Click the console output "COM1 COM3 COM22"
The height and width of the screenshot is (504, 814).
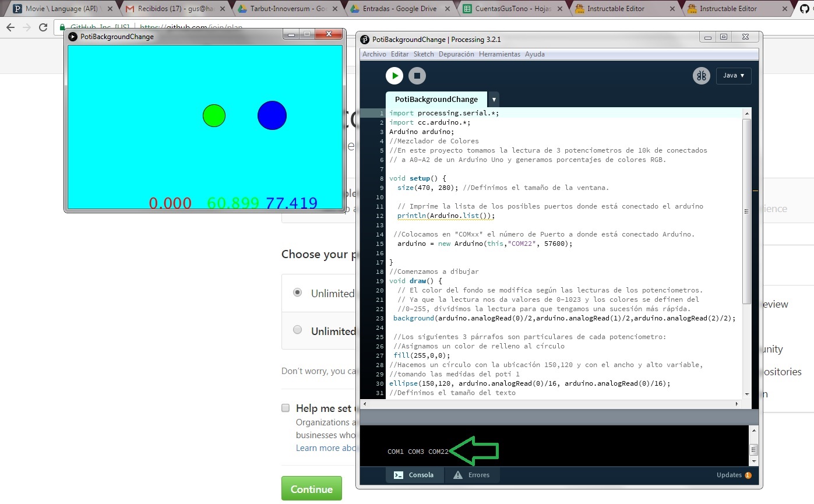point(418,452)
